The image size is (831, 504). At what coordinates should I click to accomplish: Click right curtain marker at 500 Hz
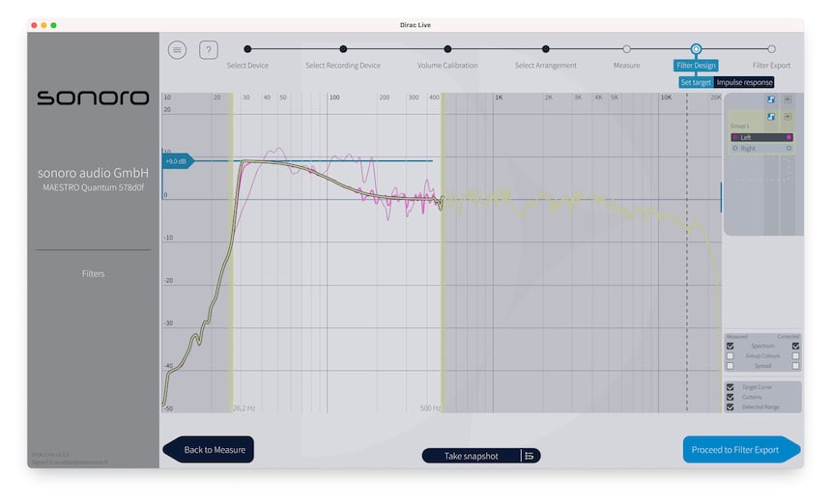click(444, 252)
